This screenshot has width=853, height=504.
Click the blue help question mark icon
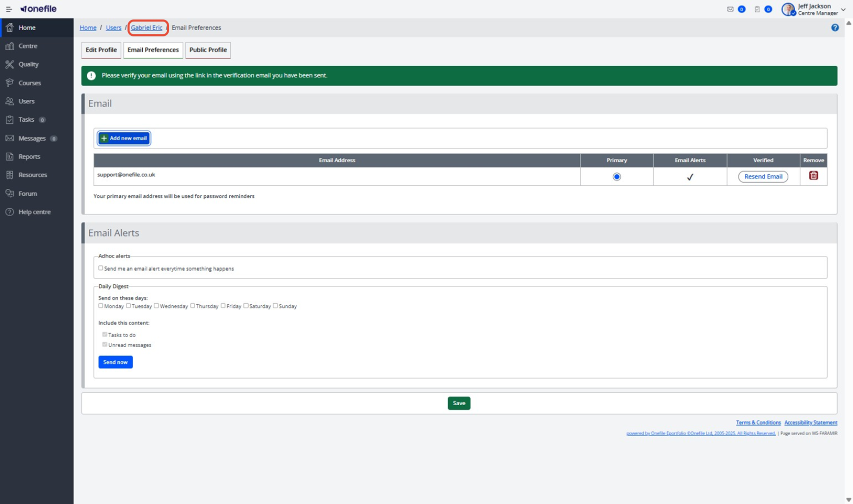(x=835, y=28)
